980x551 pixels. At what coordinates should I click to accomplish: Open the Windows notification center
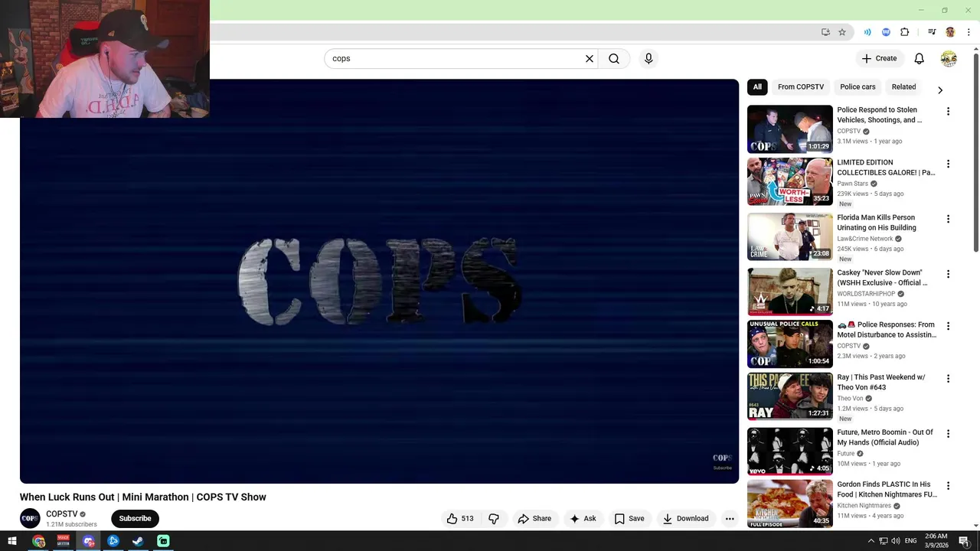coord(965,541)
